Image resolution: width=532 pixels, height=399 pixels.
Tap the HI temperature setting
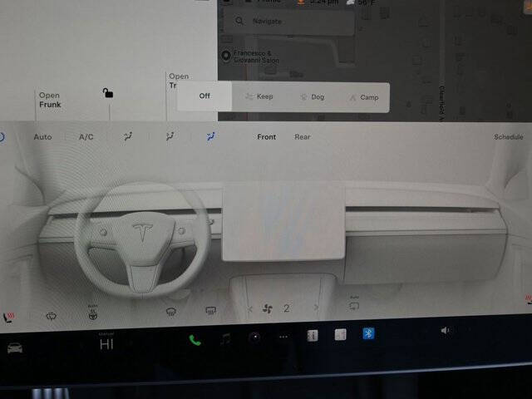[x=106, y=345]
